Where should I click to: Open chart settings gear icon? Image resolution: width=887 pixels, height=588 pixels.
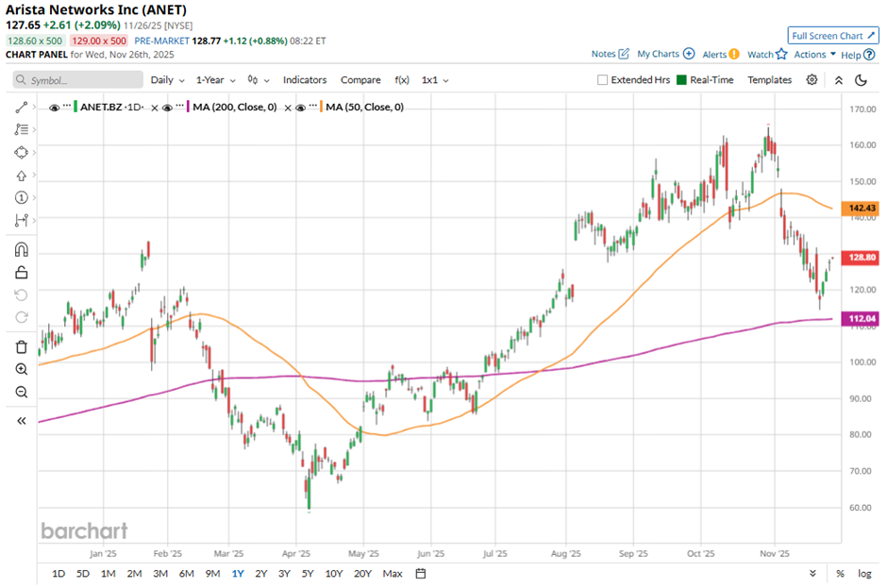tap(812, 80)
